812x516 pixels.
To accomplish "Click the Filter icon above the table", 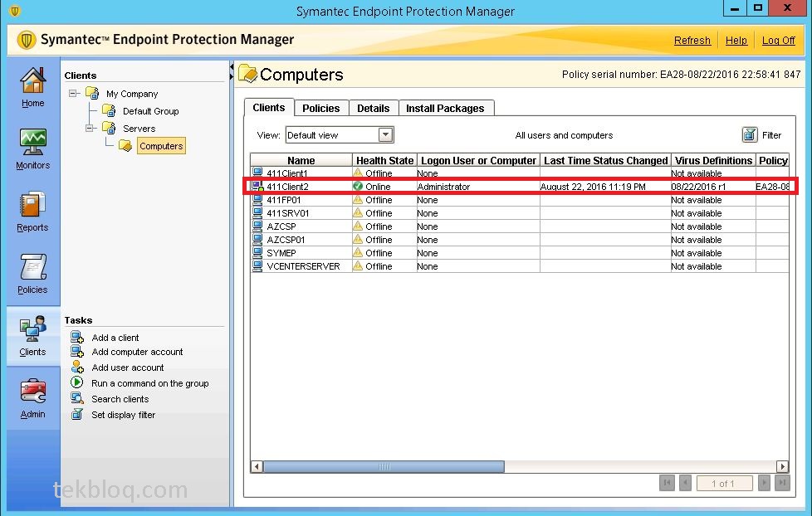I will [750, 134].
